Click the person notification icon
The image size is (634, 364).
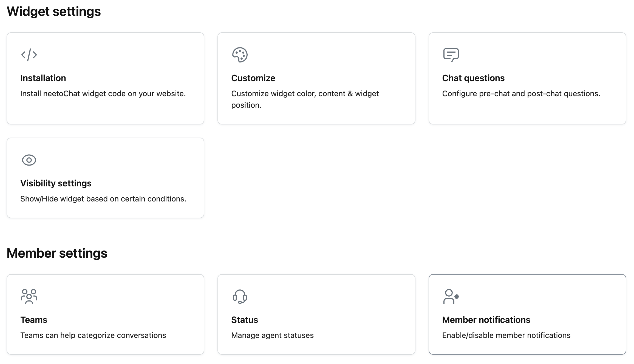pyautogui.click(x=451, y=296)
